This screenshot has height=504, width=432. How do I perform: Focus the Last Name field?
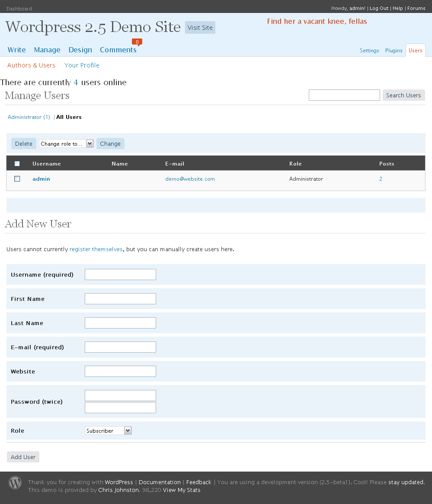[x=120, y=323]
